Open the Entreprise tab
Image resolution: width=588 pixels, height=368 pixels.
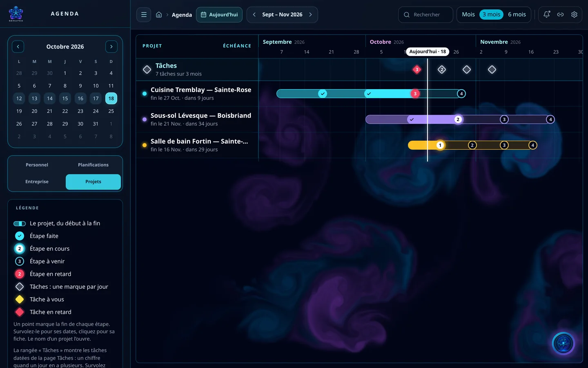point(37,182)
